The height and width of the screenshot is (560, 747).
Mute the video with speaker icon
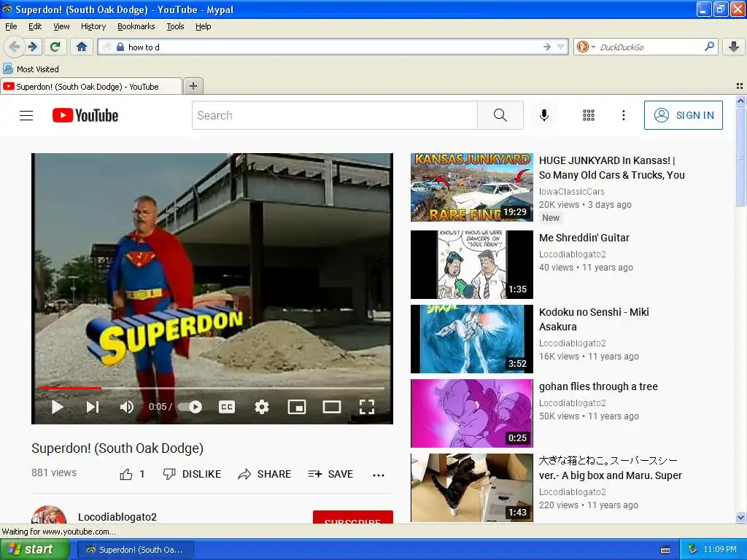click(x=127, y=407)
